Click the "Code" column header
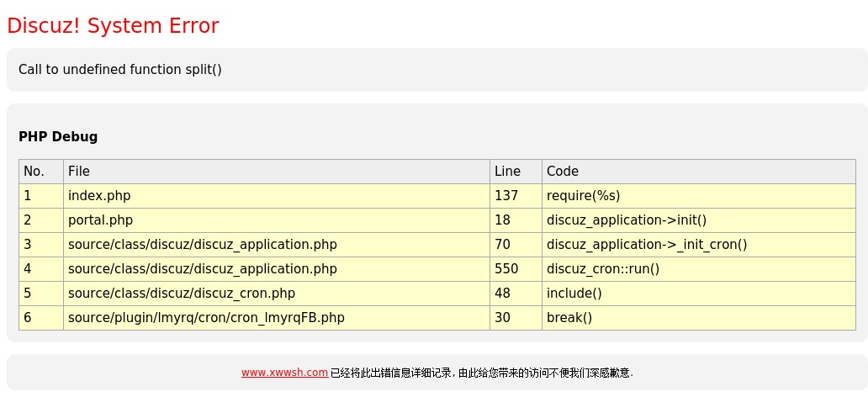Image resolution: width=868 pixels, height=397 pixels. 699,172
